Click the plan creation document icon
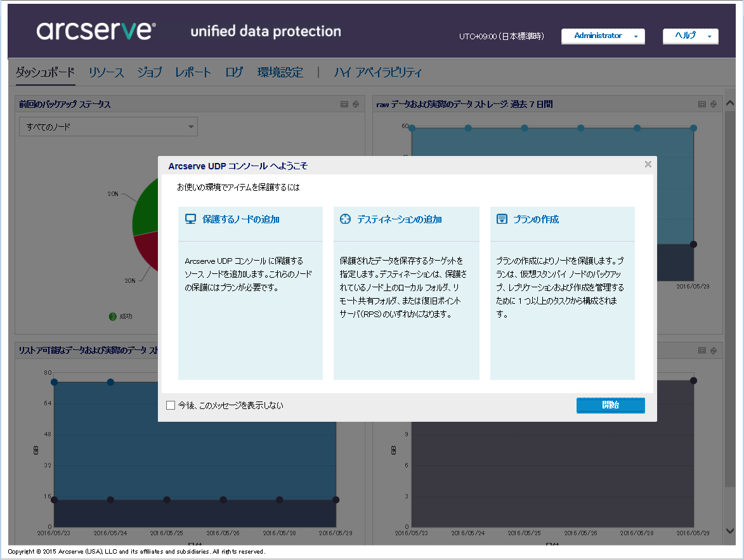 pyautogui.click(x=502, y=219)
